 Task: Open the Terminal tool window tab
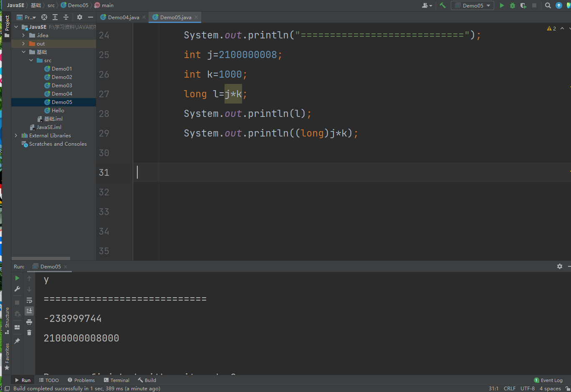(x=116, y=380)
